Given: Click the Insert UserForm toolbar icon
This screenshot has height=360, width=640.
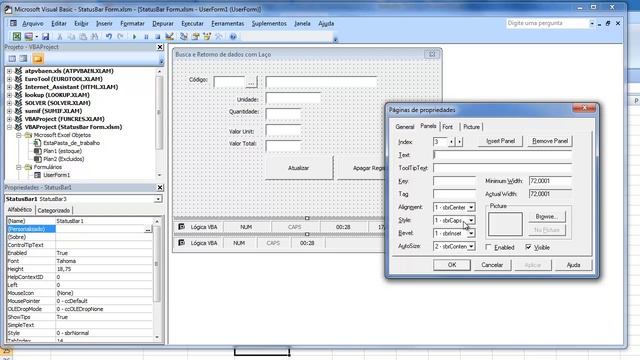Looking at the screenshot, I should (28, 37).
